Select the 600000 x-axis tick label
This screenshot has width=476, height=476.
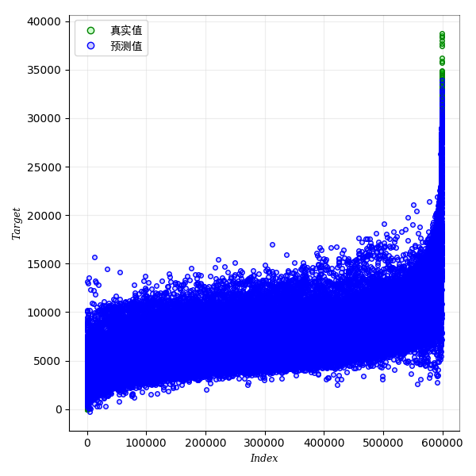442,443
